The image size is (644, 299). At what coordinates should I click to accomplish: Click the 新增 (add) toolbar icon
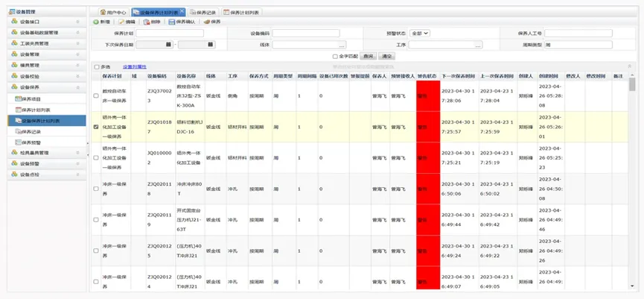[96, 22]
